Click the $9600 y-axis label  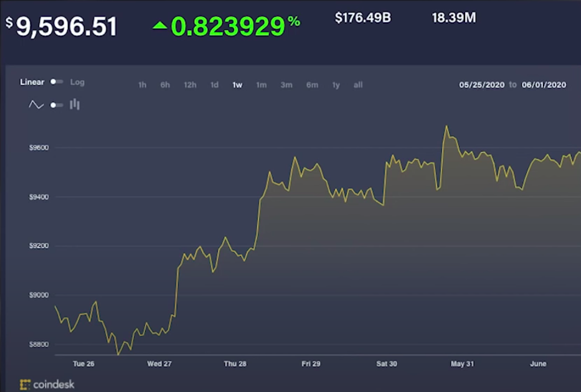39,147
